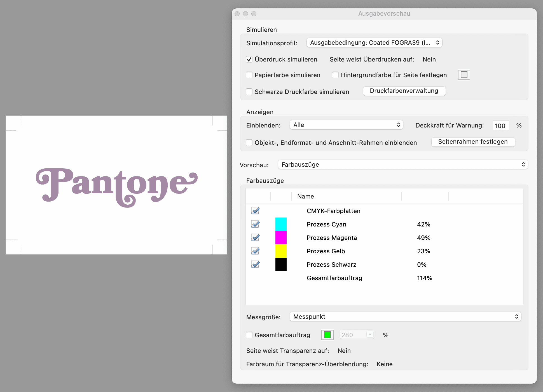Viewport: 543px width, 392px height.
Task: Enable Schwarze Druckfarbe simulieren checkbox
Action: click(249, 92)
